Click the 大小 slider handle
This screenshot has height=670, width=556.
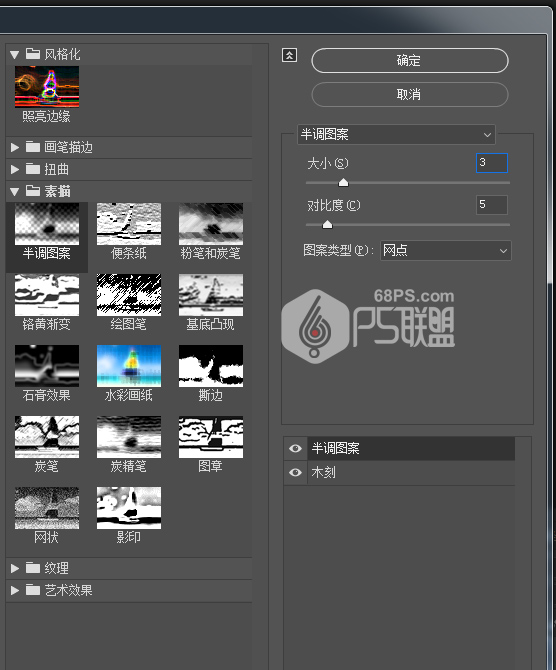click(x=343, y=183)
